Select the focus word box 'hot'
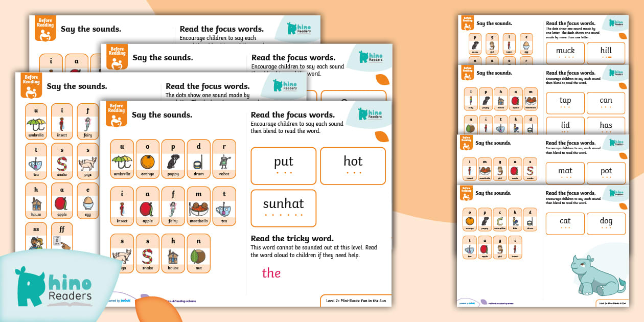 coord(353,166)
